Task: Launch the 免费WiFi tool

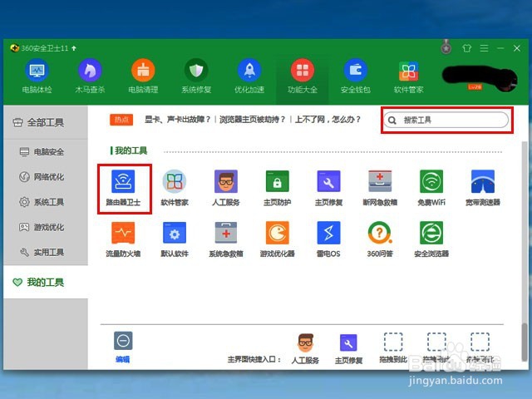Action: (431, 189)
